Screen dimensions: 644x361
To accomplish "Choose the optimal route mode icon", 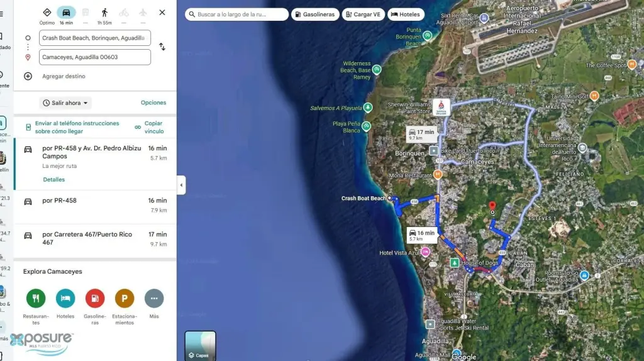I will pyautogui.click(x=47, y=13).
